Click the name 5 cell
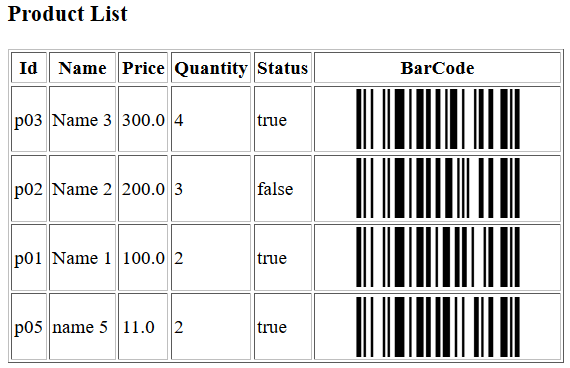 click(82, 327)
